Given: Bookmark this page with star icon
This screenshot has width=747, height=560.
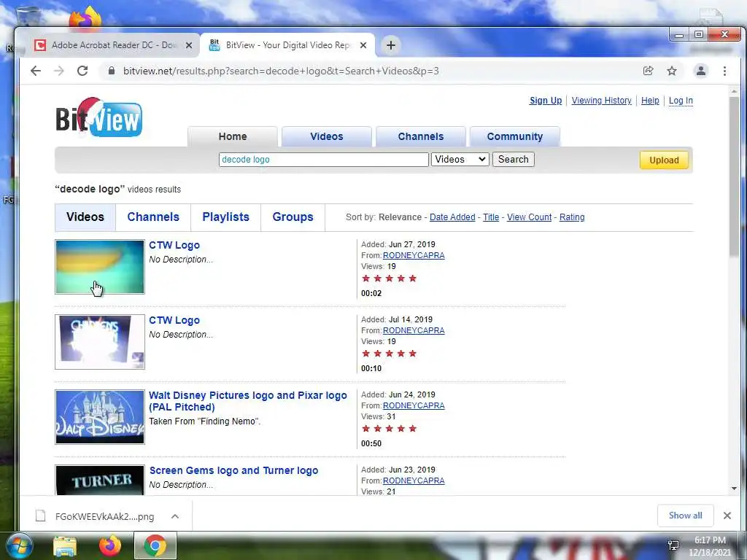Looking at the screenshot, I should coord(672,71).
